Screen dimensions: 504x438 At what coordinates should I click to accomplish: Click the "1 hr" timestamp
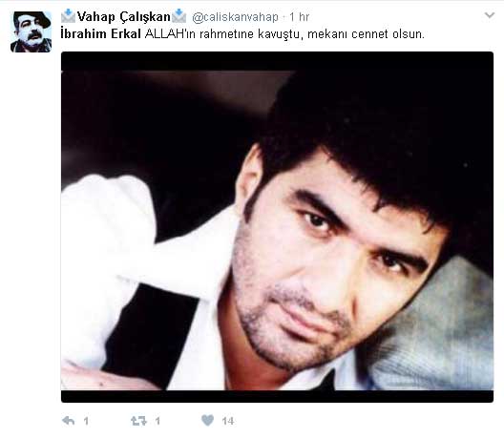click(299, 17)
